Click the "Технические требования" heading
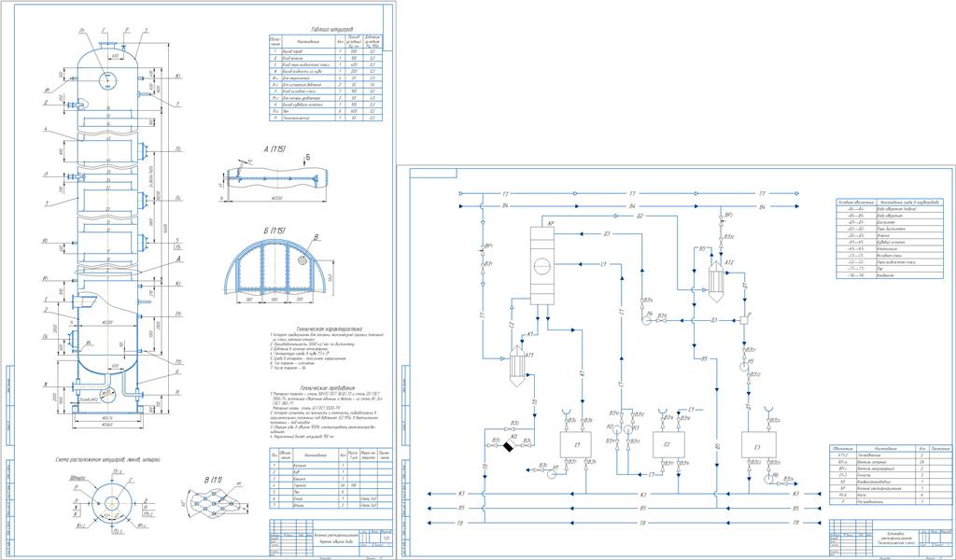This screenshot has height=560, width=956. [327, 388]
